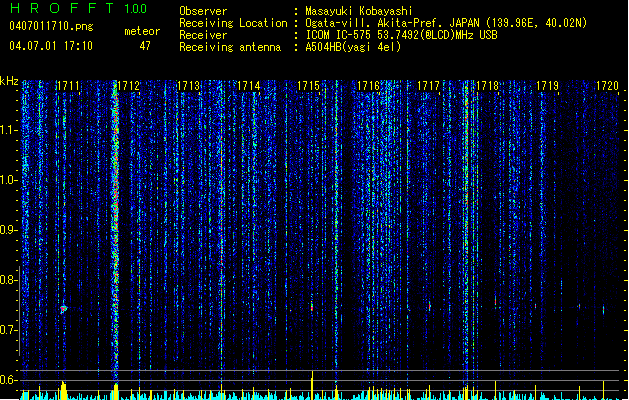The width and height of the screenshot is (629, 400).
Task: Click the 0.6 kHz axis tick label
Action: click(x=9, y=380)
